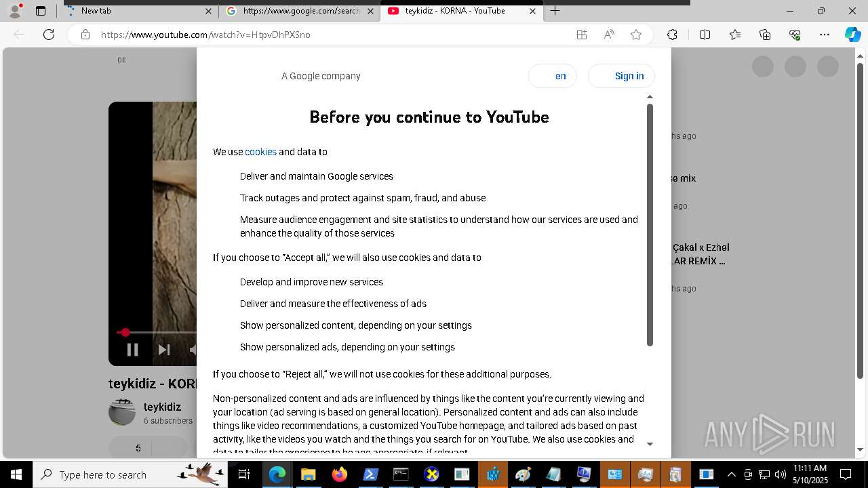Click the taskbar search box

[132, 474]
